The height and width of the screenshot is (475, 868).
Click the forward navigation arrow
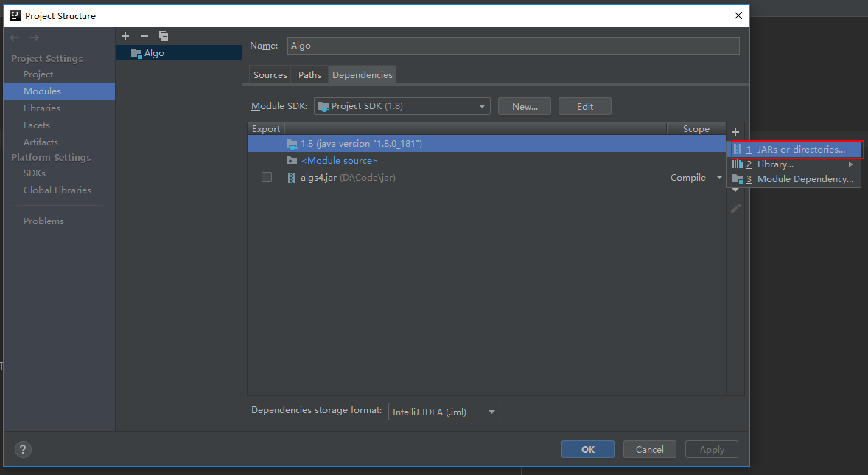pos(34,37)
